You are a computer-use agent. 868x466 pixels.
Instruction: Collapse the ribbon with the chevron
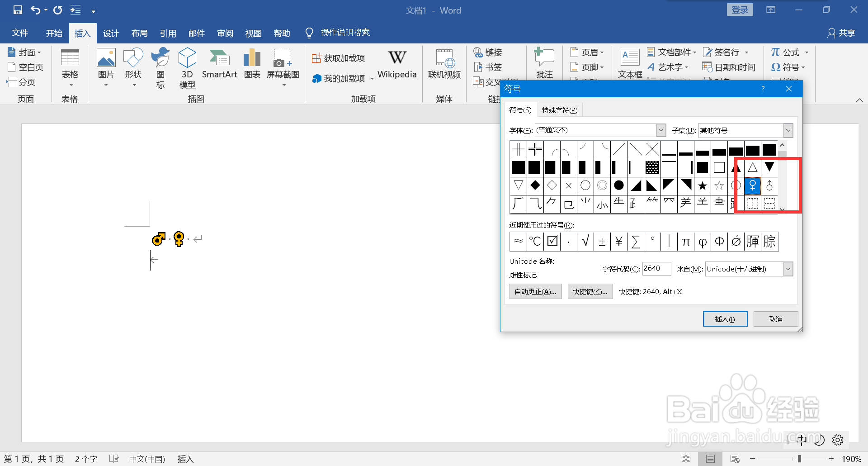pyautogui.click(x=859, y=100)
